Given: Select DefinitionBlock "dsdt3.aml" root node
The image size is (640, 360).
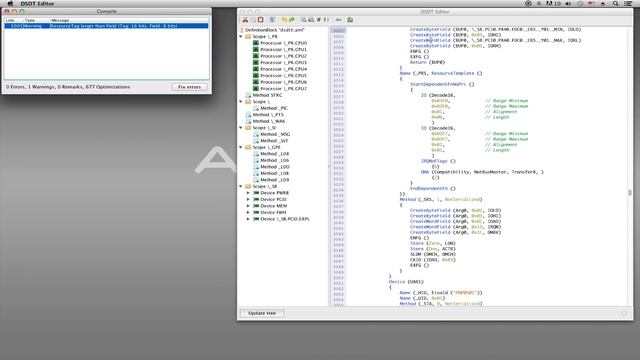Looking at the screenshot, I should pos(275,30).
